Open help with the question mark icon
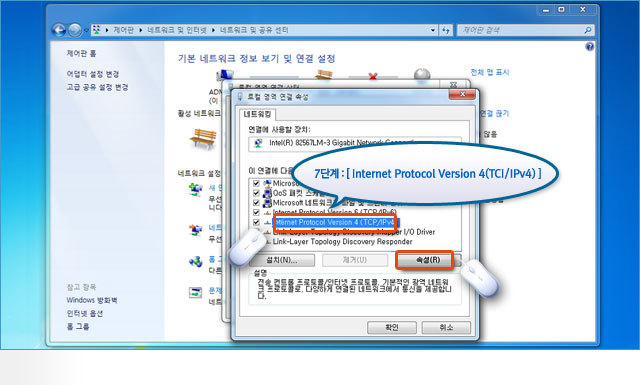The image size is (640, 385). 590,47
